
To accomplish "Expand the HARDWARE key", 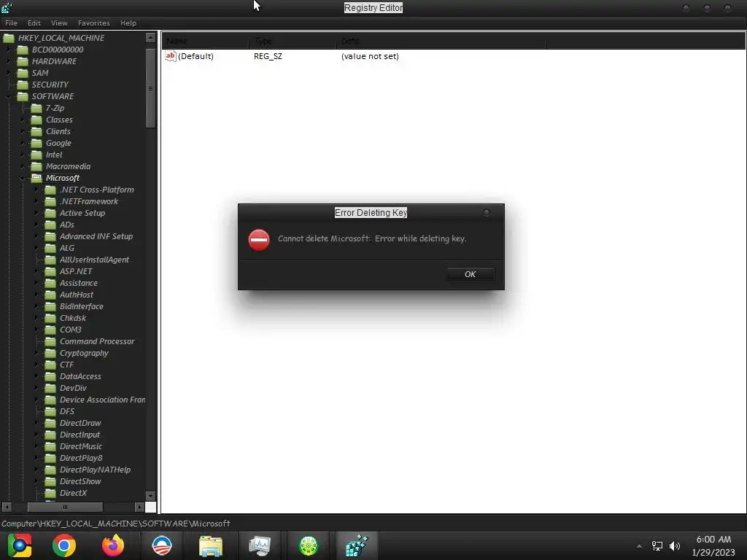I will [9, 61].
